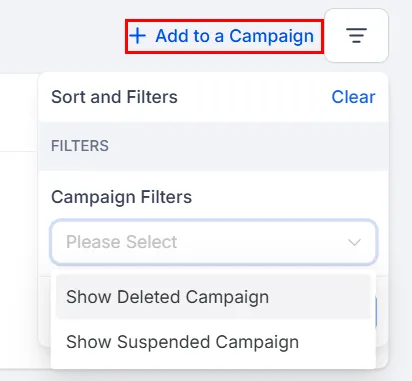Screen dimensions: 412x381
Task: Click the plus icon beside Add to a Campaign
Action: [138, 36]
